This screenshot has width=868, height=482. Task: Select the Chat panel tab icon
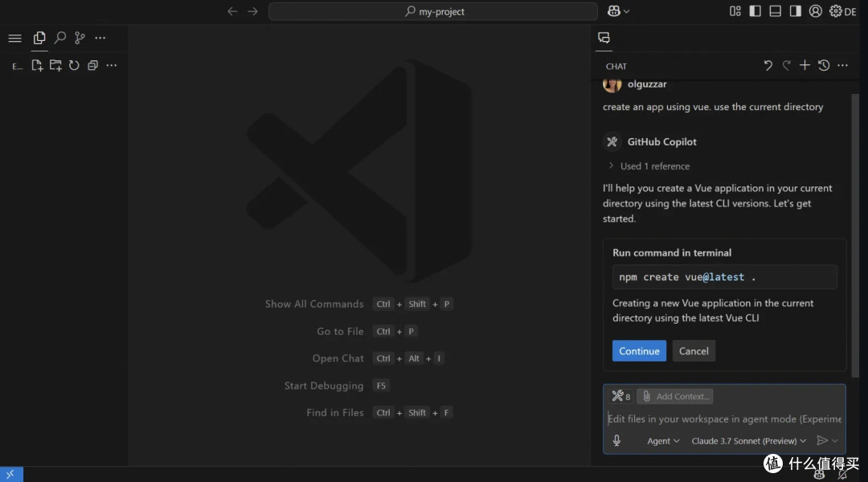604,38
